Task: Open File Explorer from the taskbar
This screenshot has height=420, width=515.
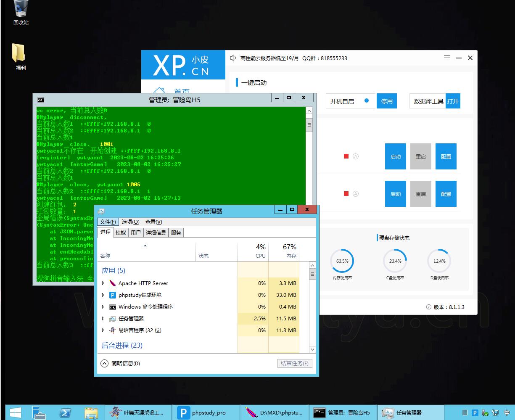Action: pyautogui.click(x=90, y=412)
